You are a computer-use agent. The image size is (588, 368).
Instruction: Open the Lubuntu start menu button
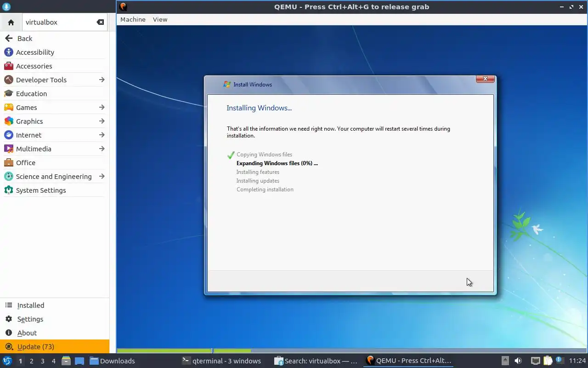click(7, 361)
